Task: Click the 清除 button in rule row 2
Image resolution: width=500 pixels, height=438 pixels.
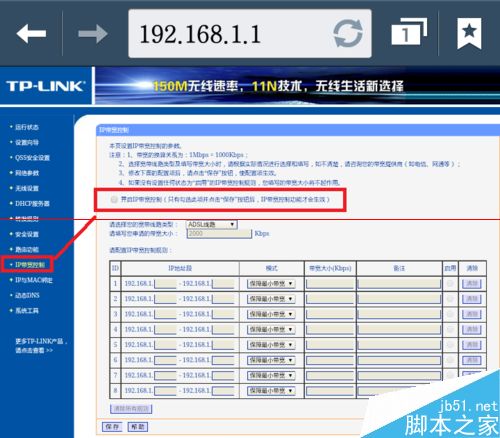Action: point(472,299)
